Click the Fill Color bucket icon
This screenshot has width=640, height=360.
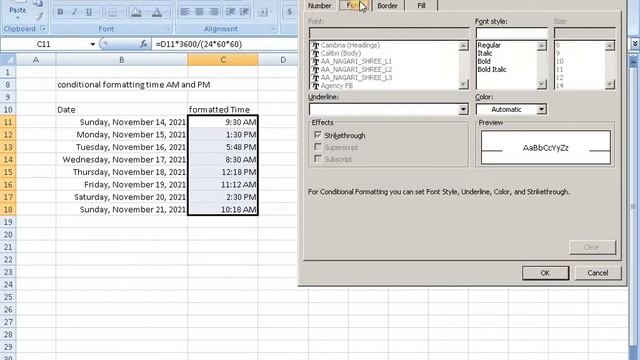pyautogui.click(x=136, y=12)
